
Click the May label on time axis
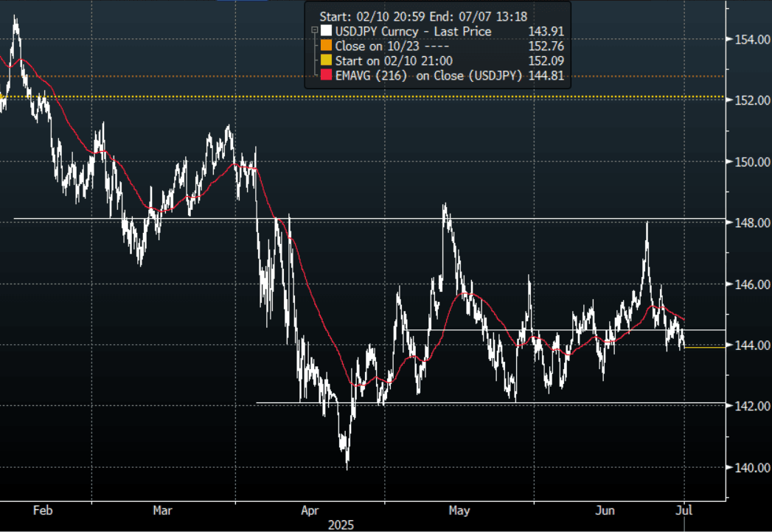click(x=459, y=510)
